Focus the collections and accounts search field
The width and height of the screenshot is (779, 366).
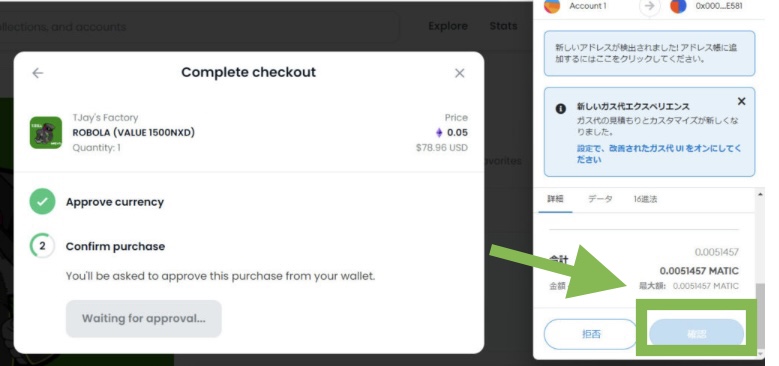pos(199,27)
